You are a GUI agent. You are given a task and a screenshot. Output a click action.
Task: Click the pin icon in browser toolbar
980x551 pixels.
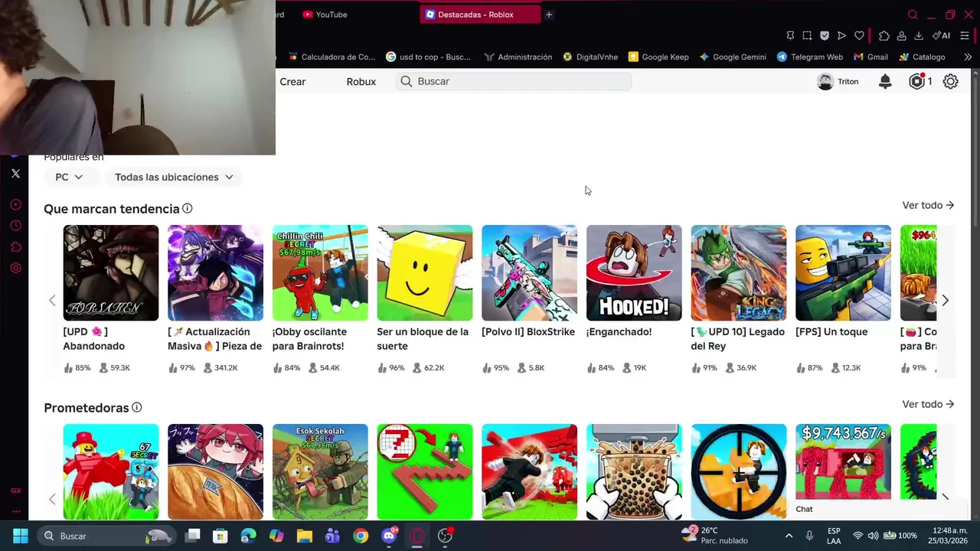tap(790, 36)
